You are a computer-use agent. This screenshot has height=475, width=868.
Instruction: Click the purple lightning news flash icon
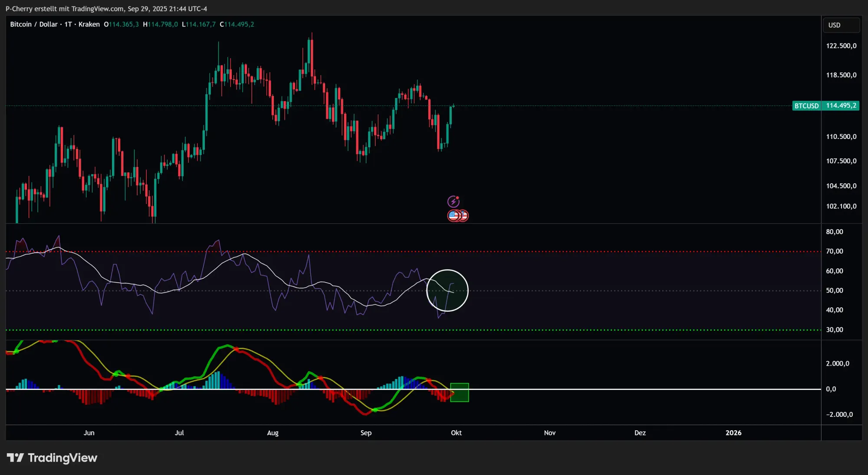pos(453,201)
